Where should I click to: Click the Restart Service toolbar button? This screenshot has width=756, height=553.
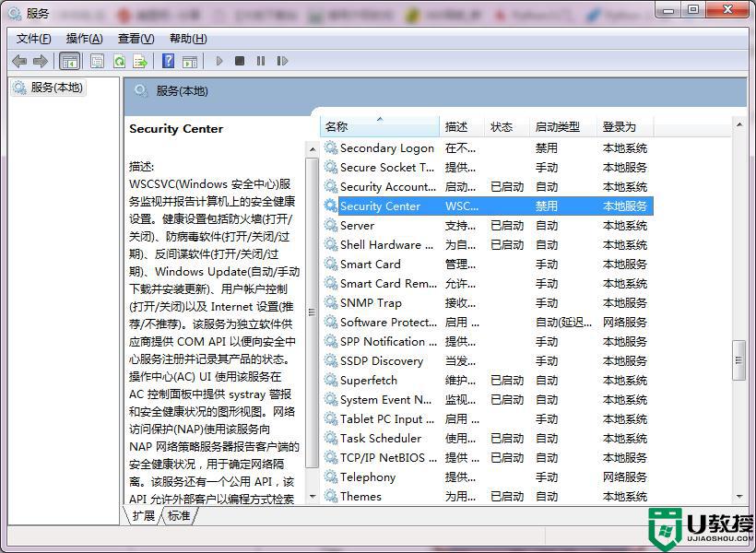click(x=282, y=61)
